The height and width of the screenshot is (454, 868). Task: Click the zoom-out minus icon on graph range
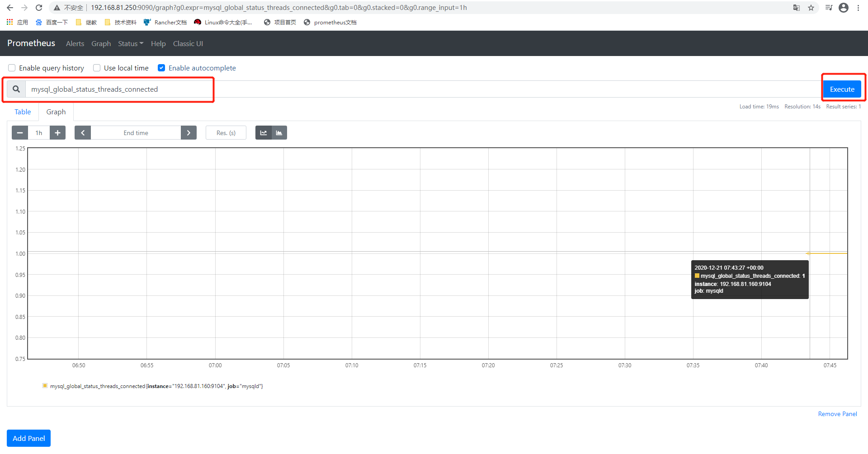pos(19,132)
